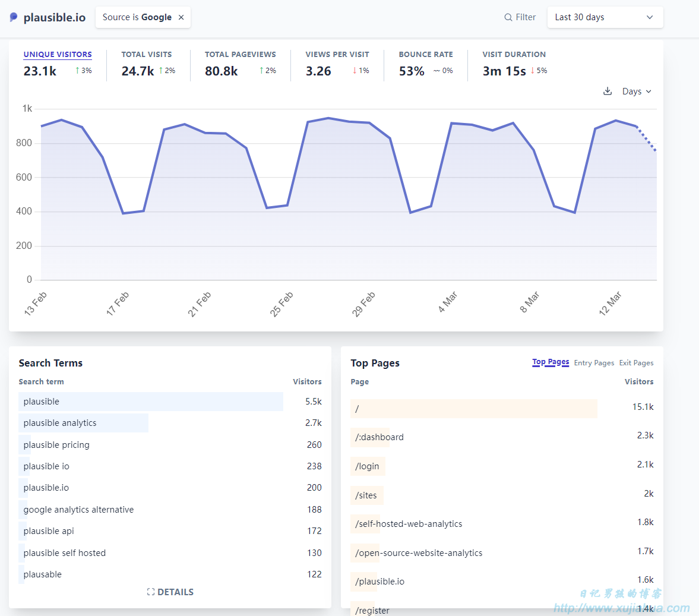Viewport: 699px width, 616px height.
Task: Select the '/' root page row
Action: [502, 409]
